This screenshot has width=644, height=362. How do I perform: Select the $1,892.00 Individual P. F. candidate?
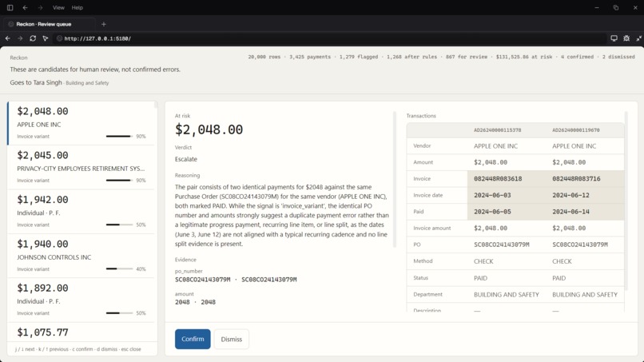point(81,300)
